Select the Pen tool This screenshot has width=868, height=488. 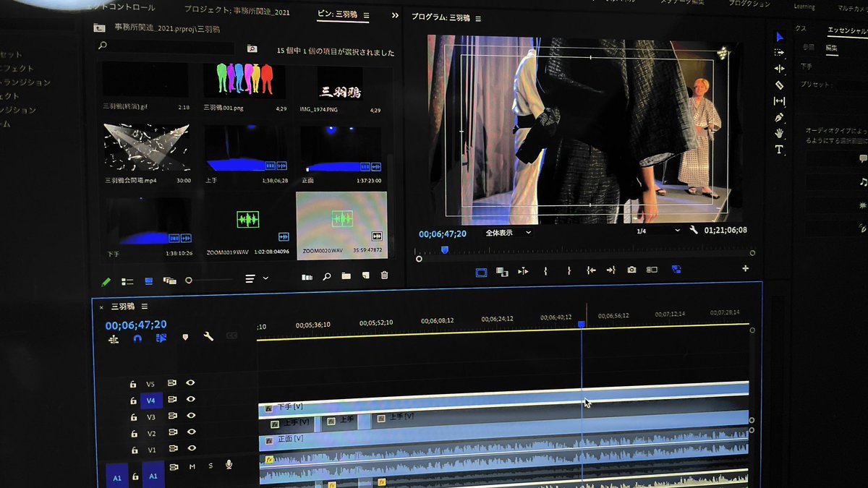(x=779, y=117)
